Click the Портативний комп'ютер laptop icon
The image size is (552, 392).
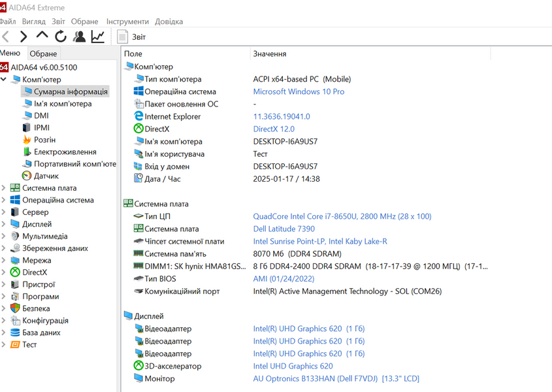click(x=27, y=164)
